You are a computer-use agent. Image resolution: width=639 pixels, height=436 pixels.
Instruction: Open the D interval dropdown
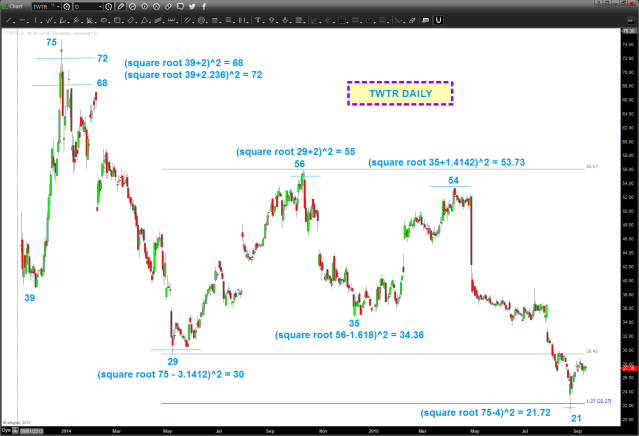point(101,7)
